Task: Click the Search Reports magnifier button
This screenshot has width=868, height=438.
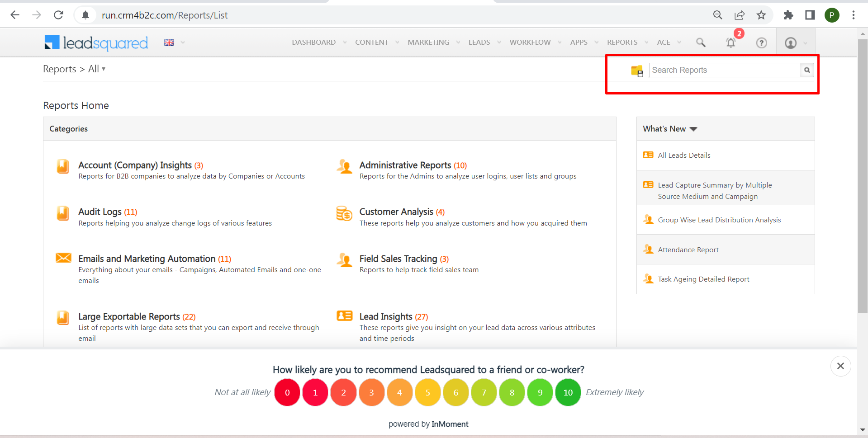Action: (807, 70)
